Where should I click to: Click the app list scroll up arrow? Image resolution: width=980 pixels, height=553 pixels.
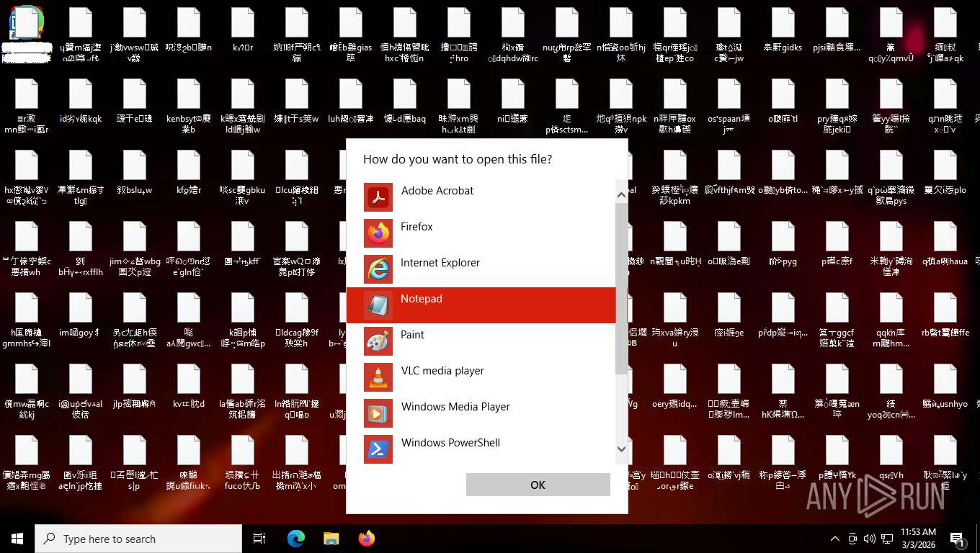click(x=622, y=194)
